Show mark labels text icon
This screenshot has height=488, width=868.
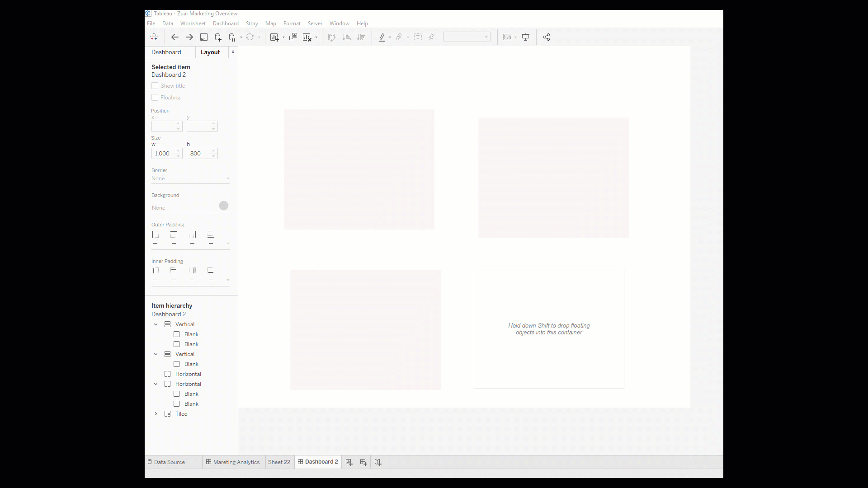point(418,37)
